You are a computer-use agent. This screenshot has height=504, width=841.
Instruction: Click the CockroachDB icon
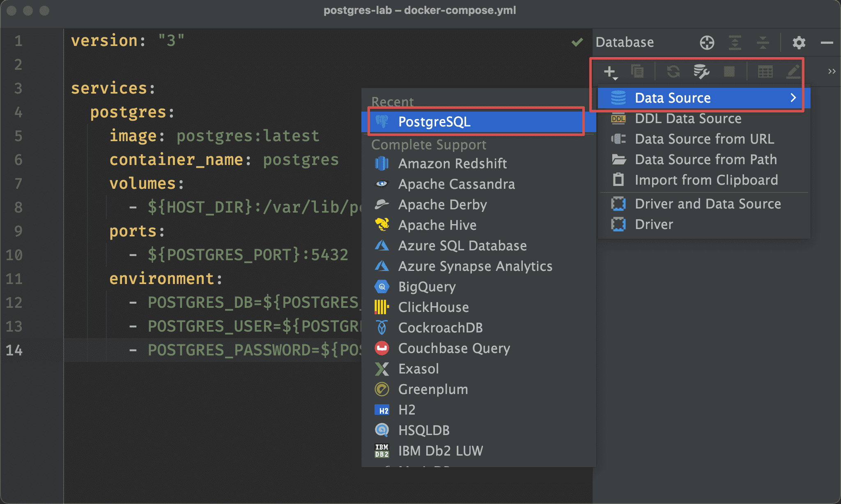pyautogui.click(x=382, y=328)
